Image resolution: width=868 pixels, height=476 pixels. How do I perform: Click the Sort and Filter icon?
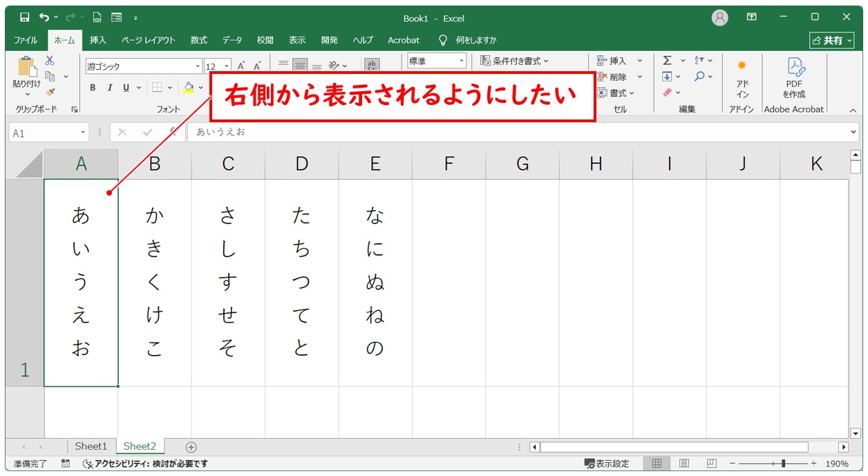point(699,61)
